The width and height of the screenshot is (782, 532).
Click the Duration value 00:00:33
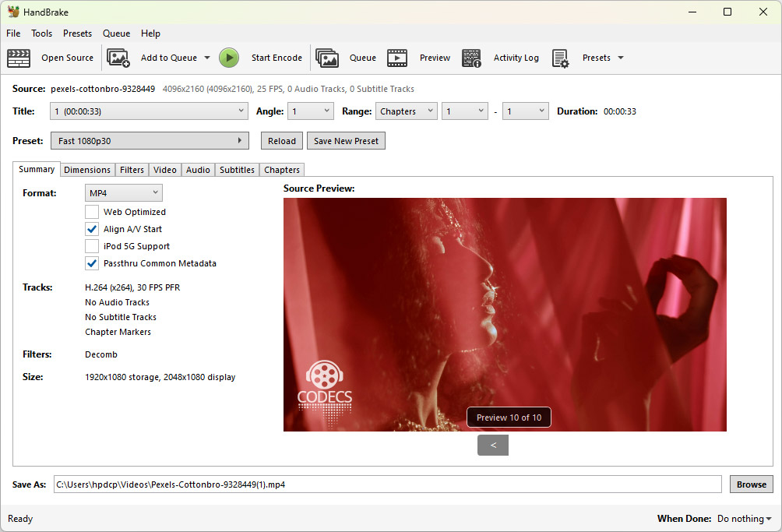(x=619, y=111)
